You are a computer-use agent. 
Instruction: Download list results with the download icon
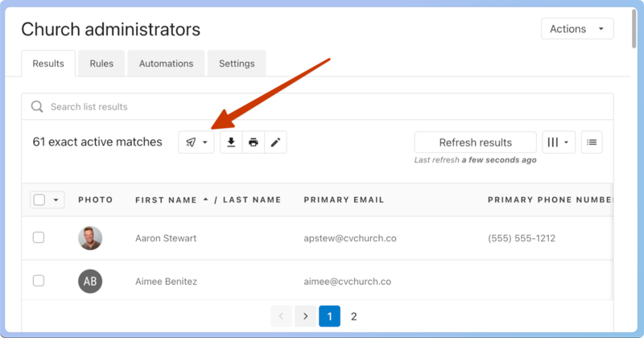click(231, 142)
